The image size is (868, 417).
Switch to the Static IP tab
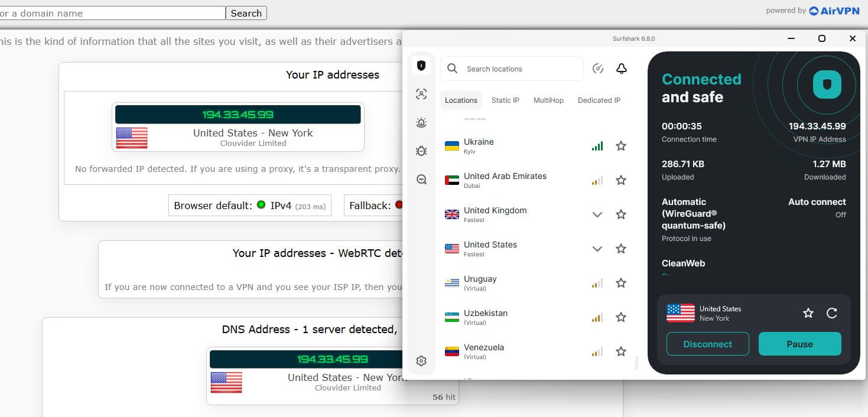click(505, 100)
